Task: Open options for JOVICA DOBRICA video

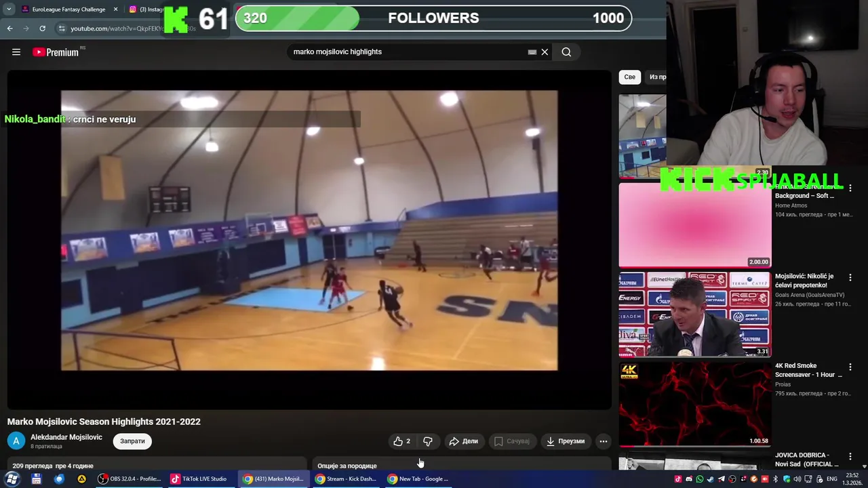Action: [x=850, y=456]
